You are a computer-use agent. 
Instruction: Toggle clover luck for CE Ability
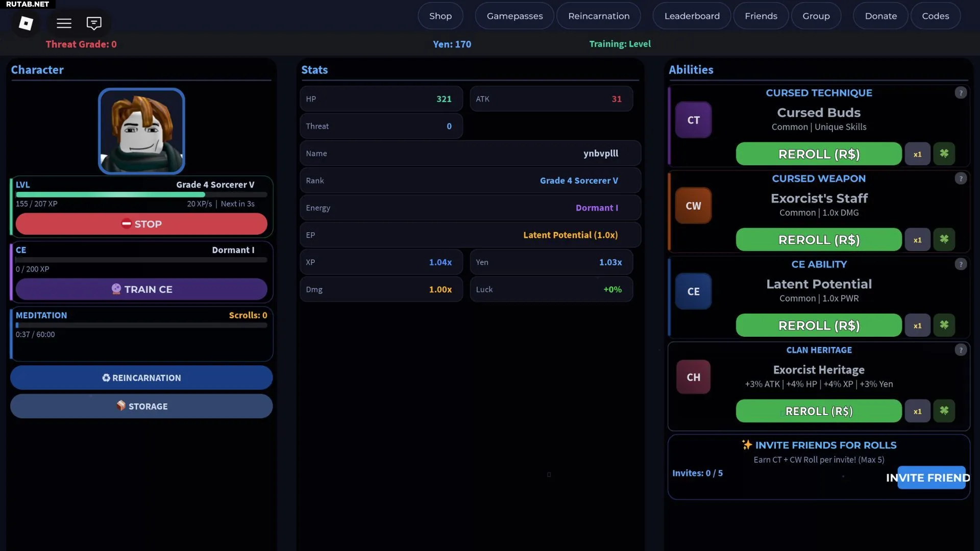pyautogui.click(x=944, y=325)
